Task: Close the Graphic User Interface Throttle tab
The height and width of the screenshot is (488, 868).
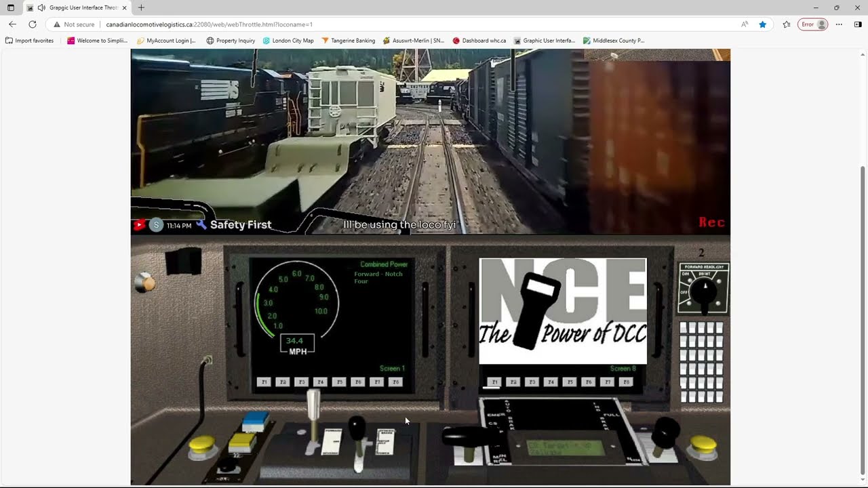Action: coord(125,7)
